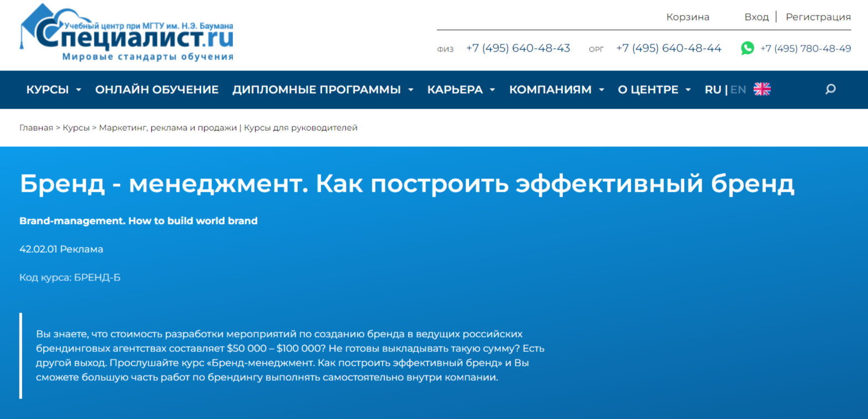Screen dimensions: 868x419
Task: Click the Brand-management English subtitle
Action: 139,221
